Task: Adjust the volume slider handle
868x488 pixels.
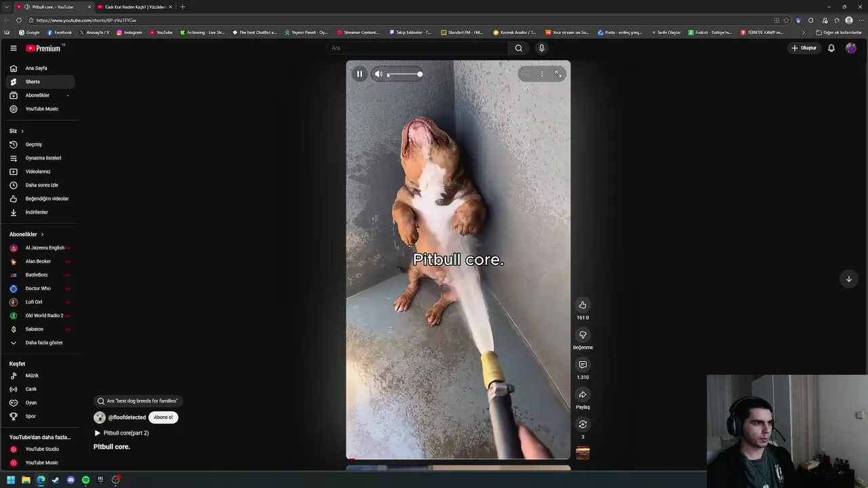Action: pos(420,75)
